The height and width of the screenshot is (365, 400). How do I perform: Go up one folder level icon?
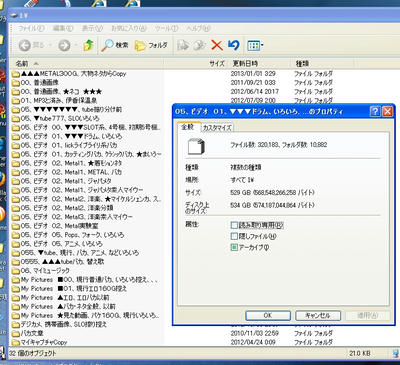[89, 45]
